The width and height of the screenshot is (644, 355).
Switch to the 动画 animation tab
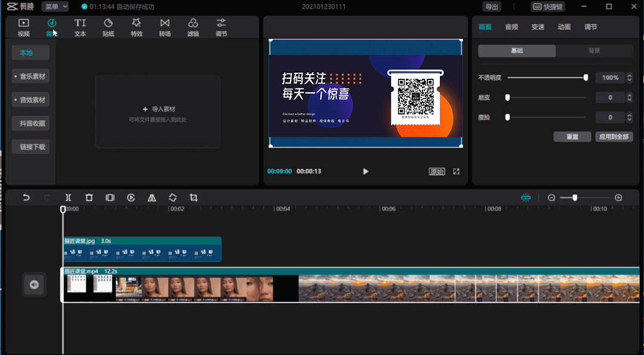(x=564, y=27)
